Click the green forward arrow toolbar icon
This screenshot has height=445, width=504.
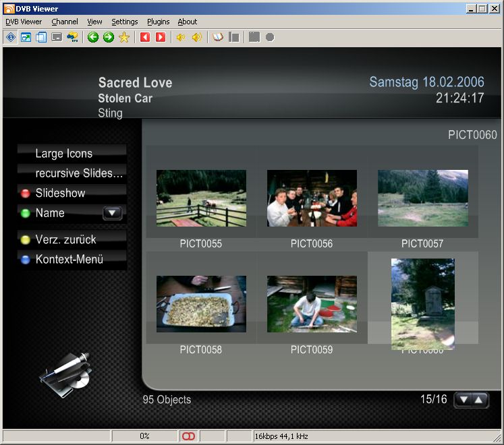(108, 37)
